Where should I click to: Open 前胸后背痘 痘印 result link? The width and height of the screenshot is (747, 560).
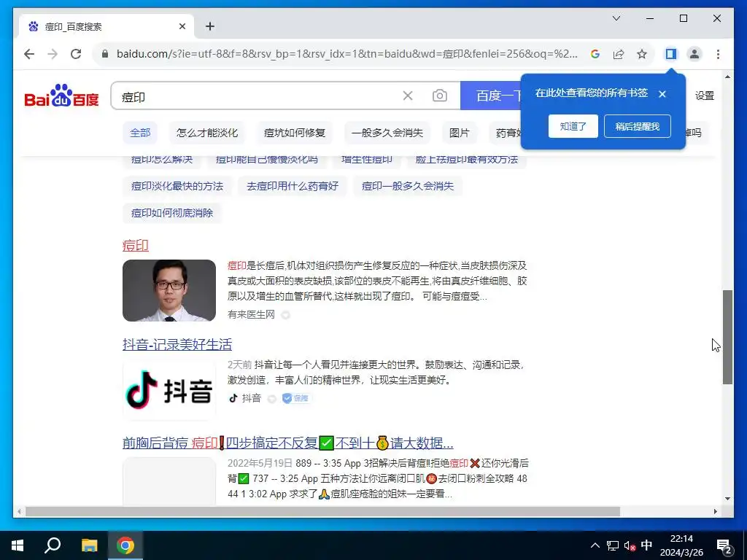tap(287, 443)
